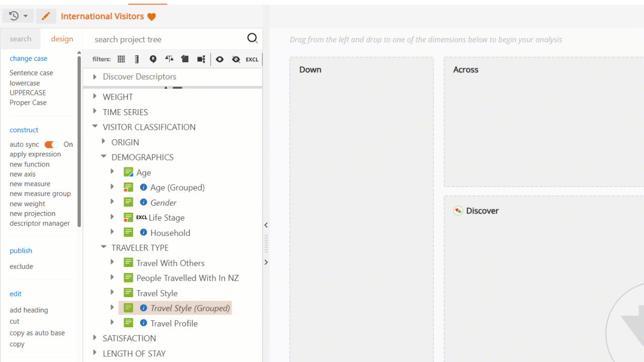Select the Life Stage tree item

click(167, 218)
